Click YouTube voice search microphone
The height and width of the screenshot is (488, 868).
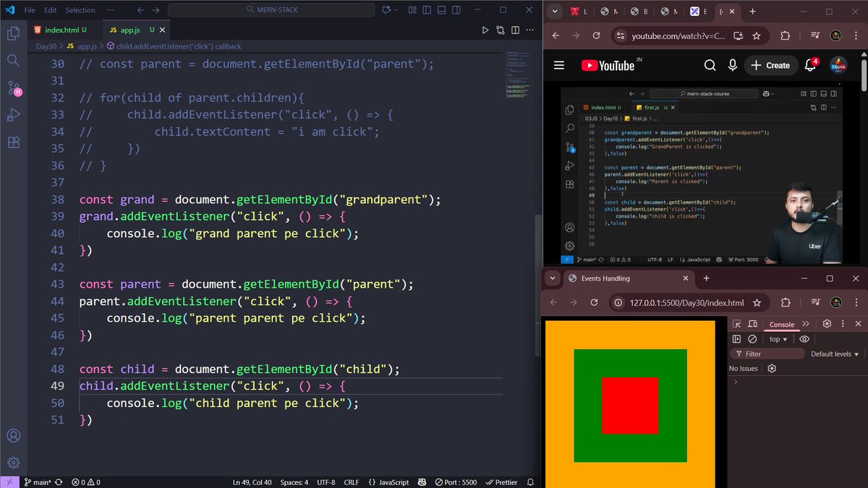click(733, 65)
